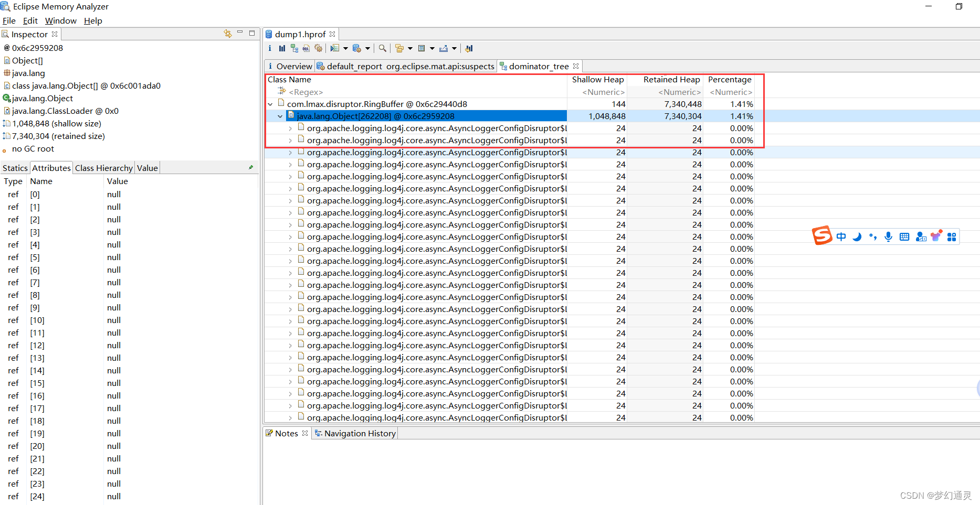Open the Help menu
Image resolution: width=980 pixels, height=505 pixels.
[93, 20]
